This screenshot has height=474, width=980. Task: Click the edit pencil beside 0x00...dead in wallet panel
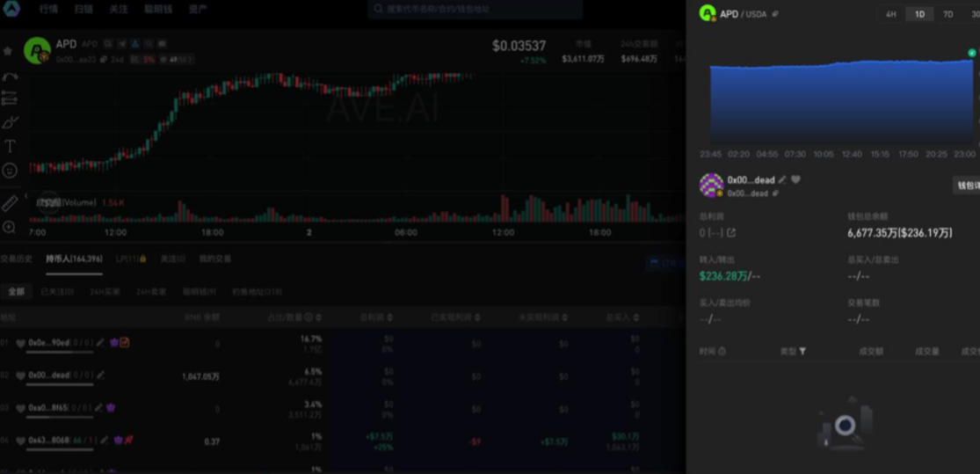(x=782, y=180)
